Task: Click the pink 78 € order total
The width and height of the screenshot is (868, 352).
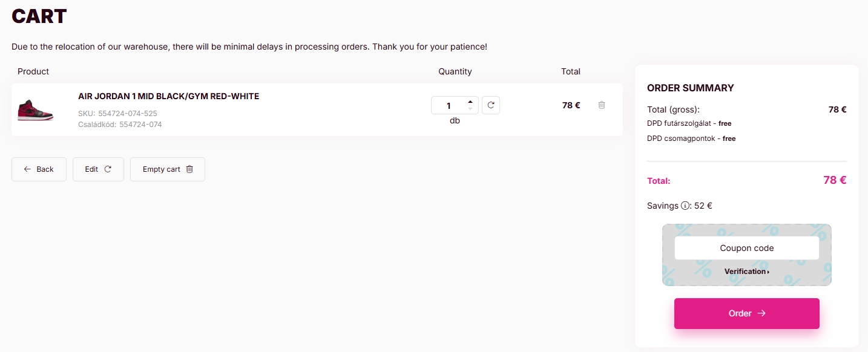Action: (x=834, y=180)
